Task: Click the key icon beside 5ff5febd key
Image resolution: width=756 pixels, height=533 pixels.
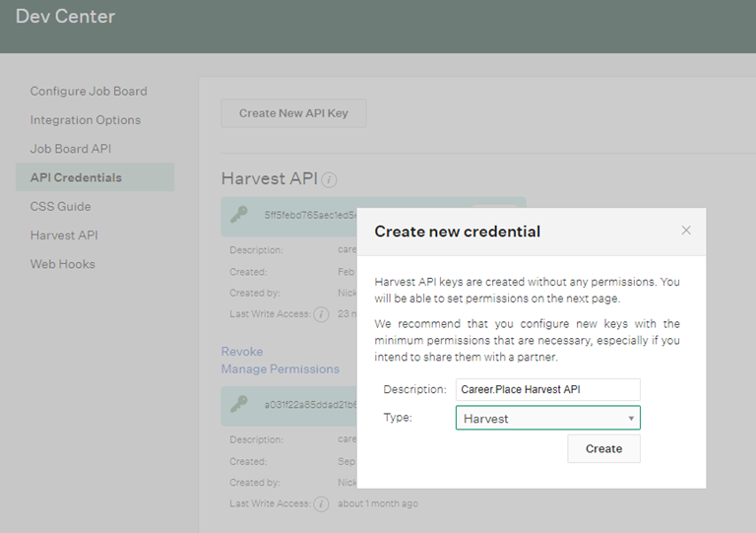Action: point(238,215)
